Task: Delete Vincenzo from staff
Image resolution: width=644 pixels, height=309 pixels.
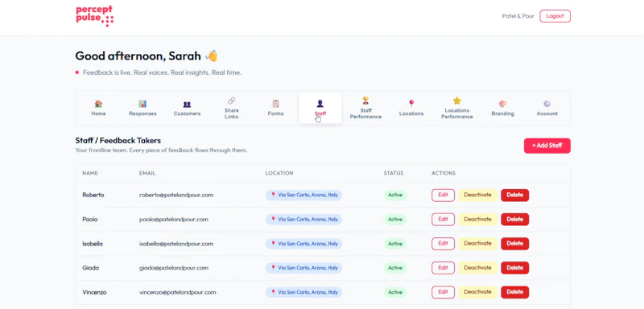Action: click(514, 292)
